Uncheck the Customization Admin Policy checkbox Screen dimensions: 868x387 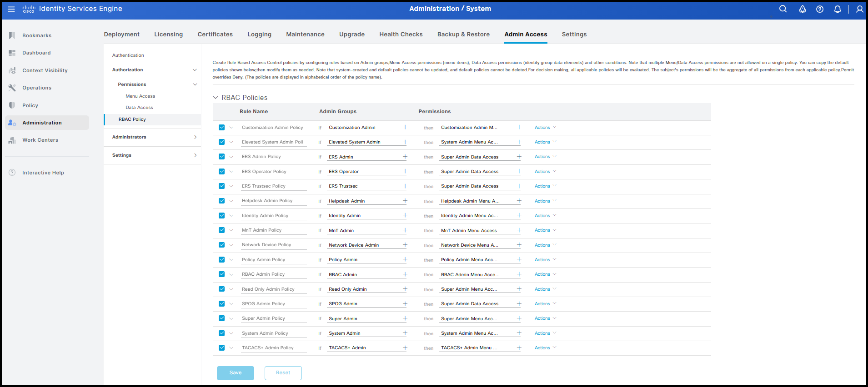click(x=221, y=128)
